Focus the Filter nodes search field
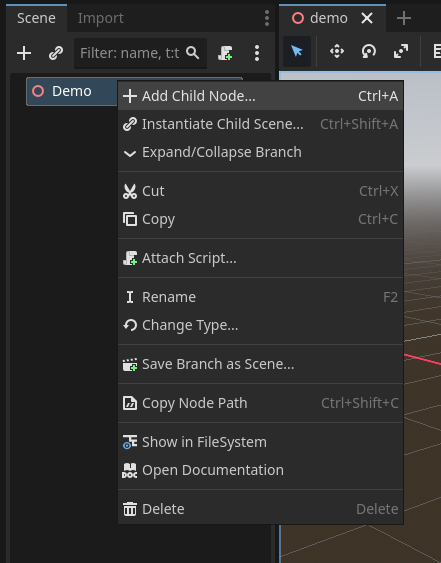Screen dimensions: 441x563 (140, 53)
